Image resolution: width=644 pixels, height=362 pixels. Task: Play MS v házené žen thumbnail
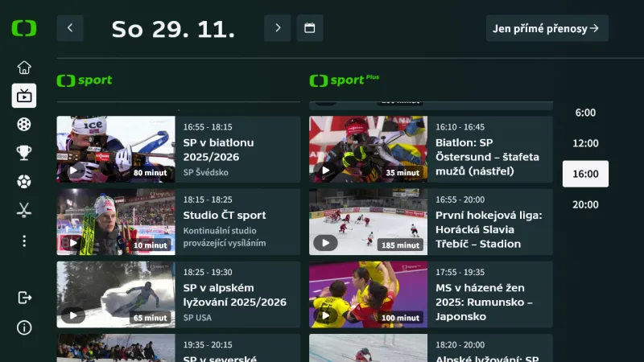tap(369, 294)
